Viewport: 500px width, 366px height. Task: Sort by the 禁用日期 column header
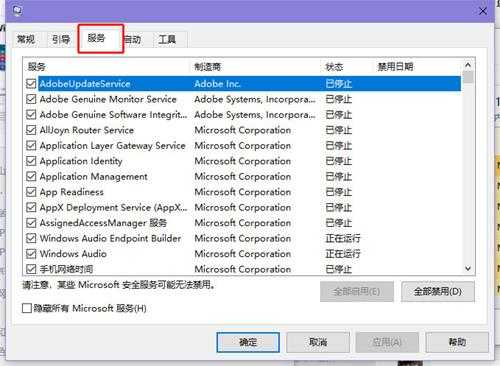[418, 67]
